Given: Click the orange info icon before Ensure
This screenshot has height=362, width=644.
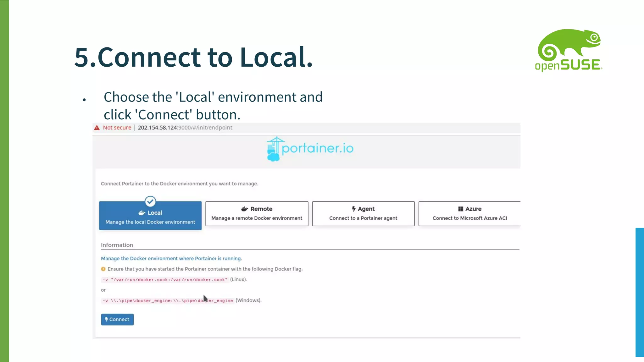Looking at the screenshot, I should pos(103,269).
